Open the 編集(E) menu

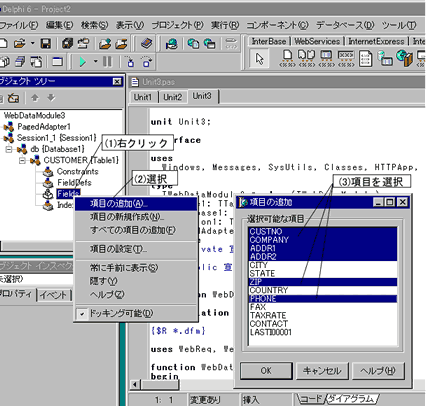pos(59,25)
